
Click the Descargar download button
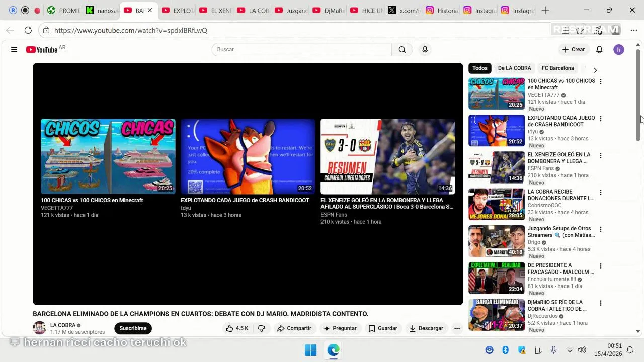pos(426,328)
